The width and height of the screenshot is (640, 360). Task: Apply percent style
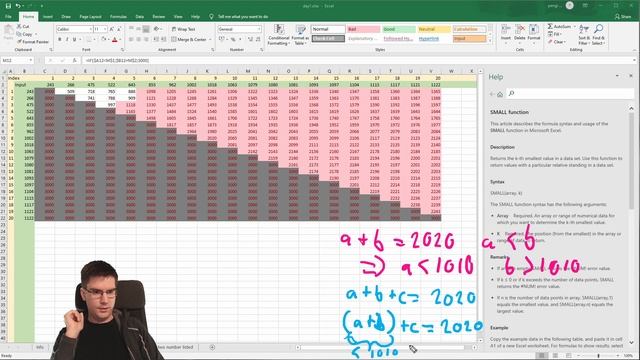[233, 40]
